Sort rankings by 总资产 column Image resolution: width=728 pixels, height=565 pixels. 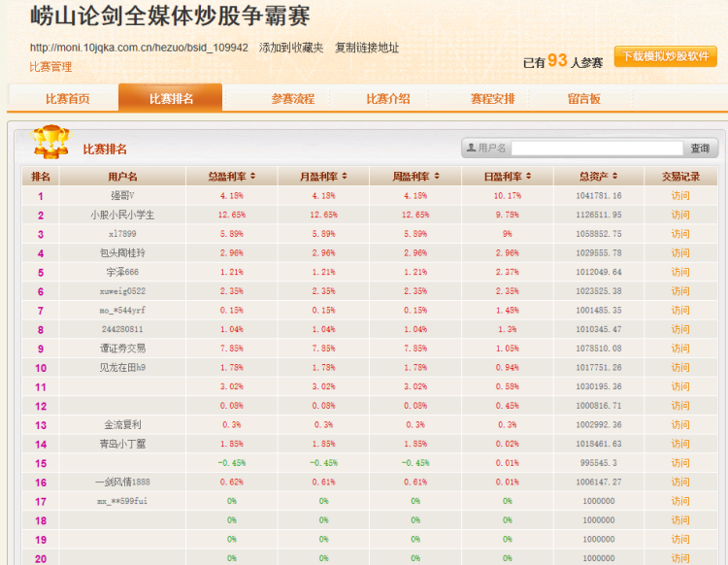(x=599, y=177)
